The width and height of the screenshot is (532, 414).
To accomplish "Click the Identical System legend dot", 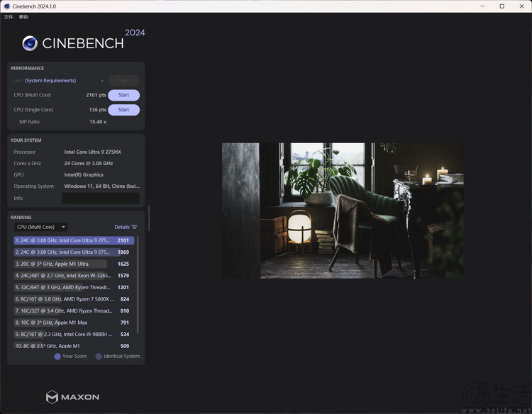I will [x=99, y=357].
